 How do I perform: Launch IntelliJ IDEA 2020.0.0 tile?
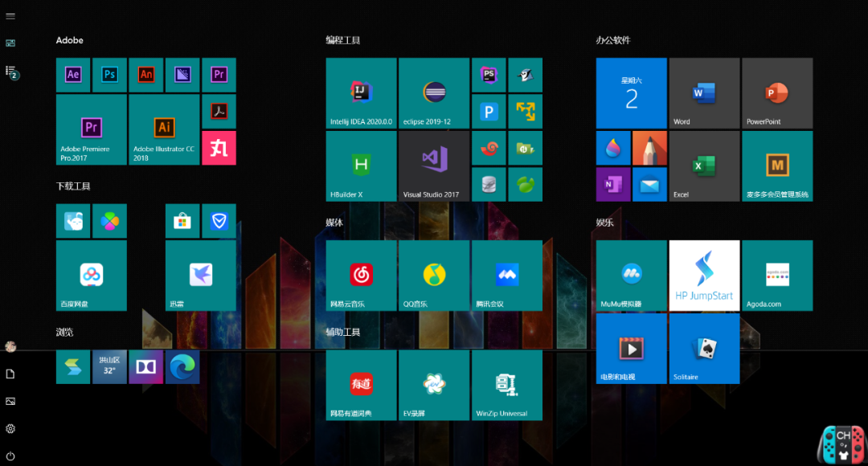tap(362, 93)
